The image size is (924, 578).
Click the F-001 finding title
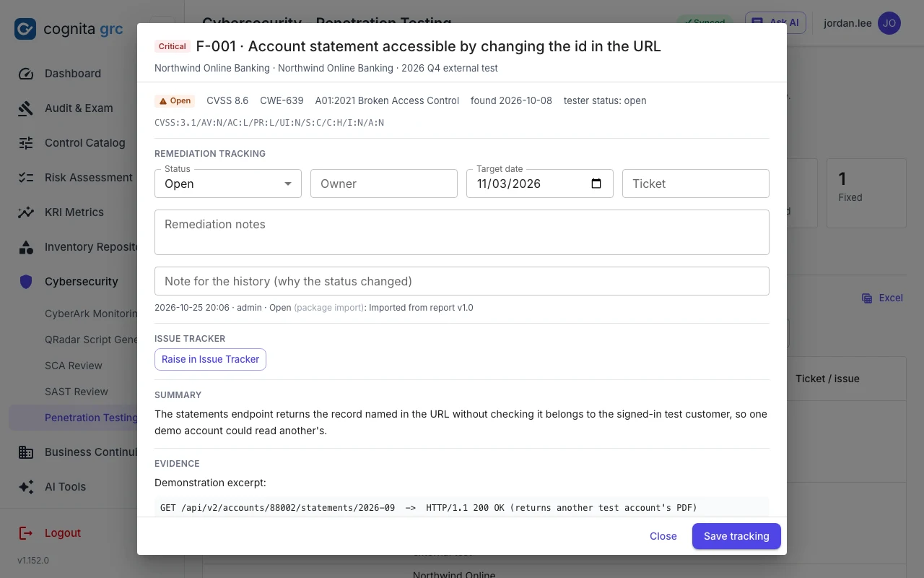click(428, 46)
